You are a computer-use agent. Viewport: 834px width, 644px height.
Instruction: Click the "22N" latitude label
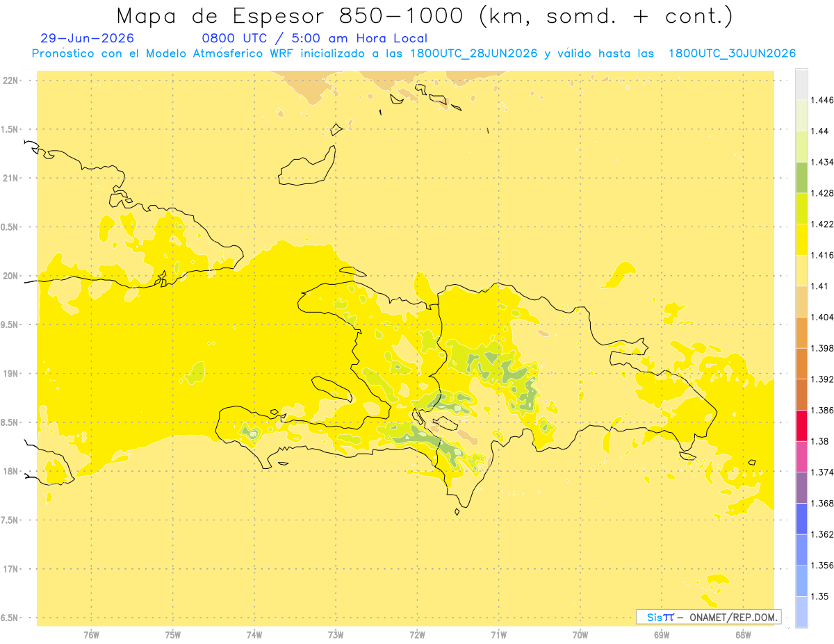pyautogui.click(x=11, y=81)
